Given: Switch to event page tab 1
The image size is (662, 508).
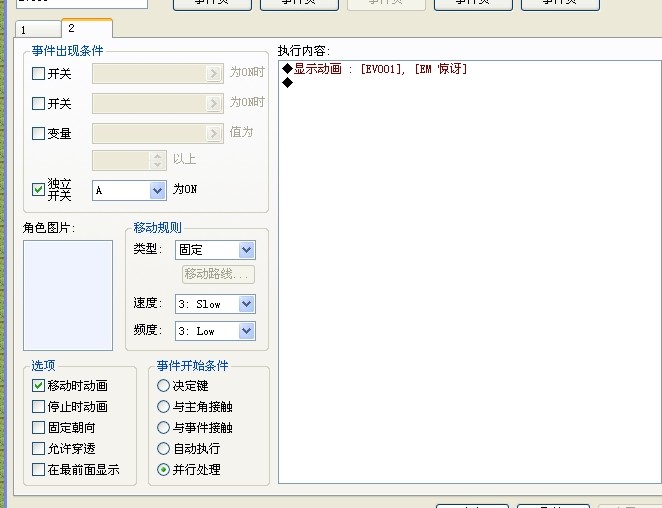Looking at the screenshot, I should [x=38, y=30].
